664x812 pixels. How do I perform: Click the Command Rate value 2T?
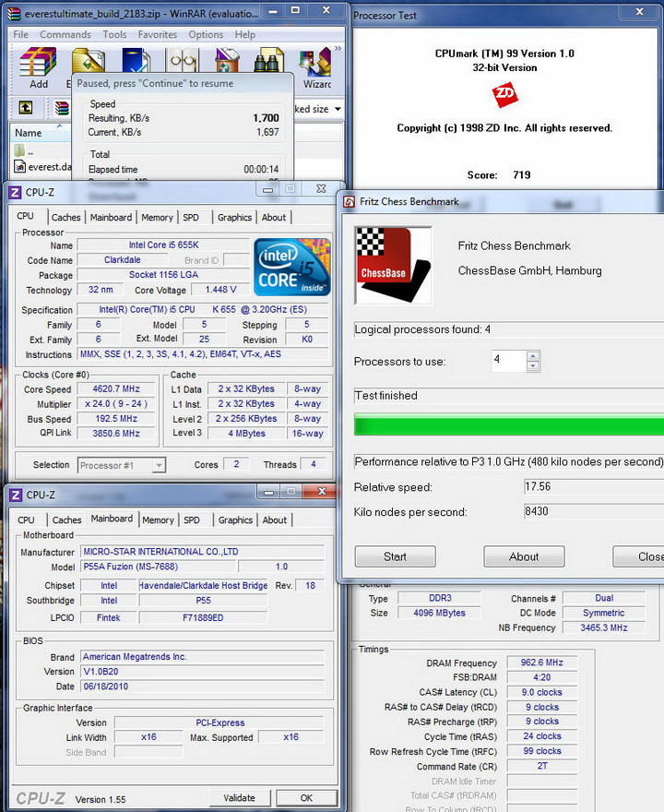[542, 766]
